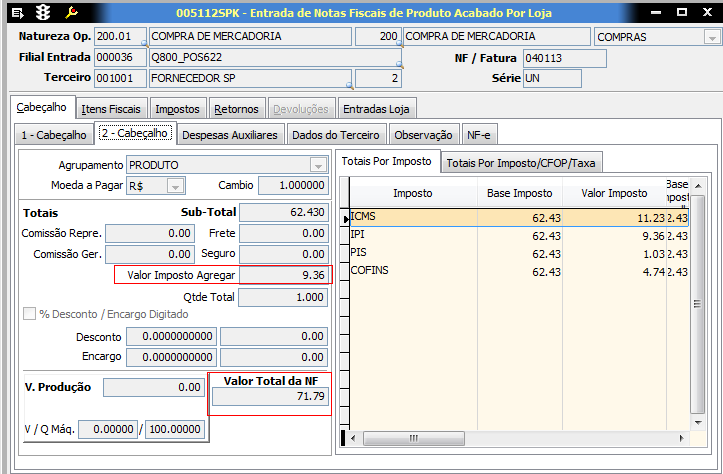The image size is (723, 474).
Task: Click the Encargo percentage field
Action: coord(172,357)
